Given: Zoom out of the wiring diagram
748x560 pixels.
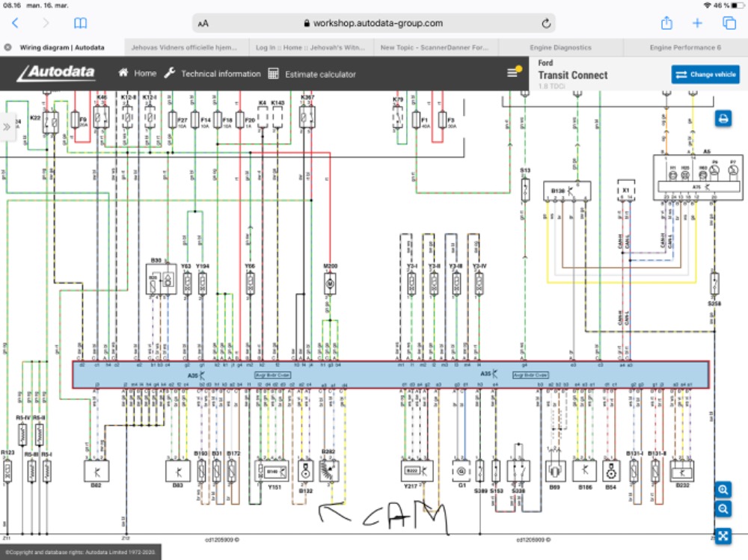Looking at the screenshot, I should tap(723, 509).
